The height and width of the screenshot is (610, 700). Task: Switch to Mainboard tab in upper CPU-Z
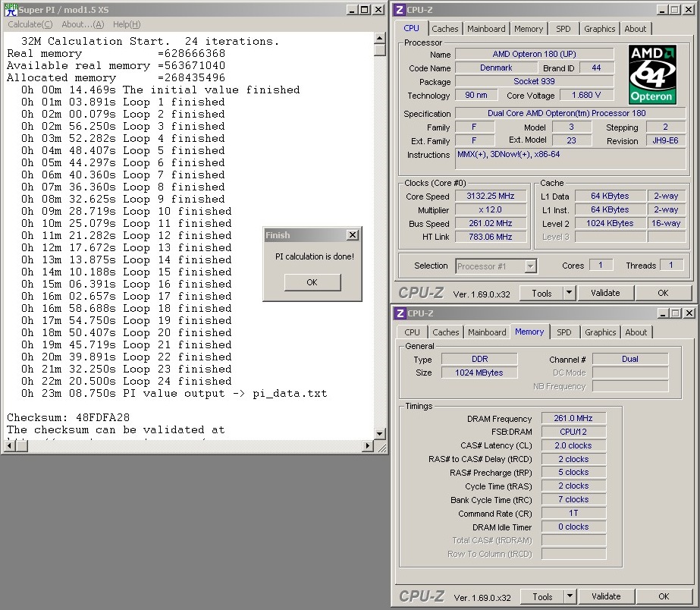tap(486, 29)
